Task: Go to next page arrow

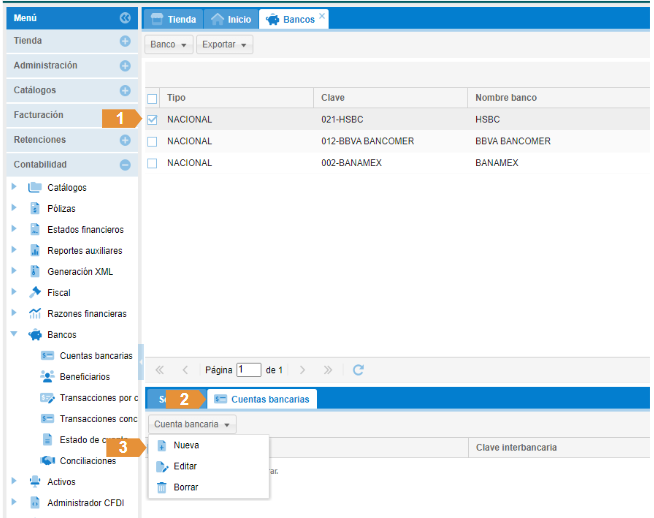Action: tap(303, 370)
